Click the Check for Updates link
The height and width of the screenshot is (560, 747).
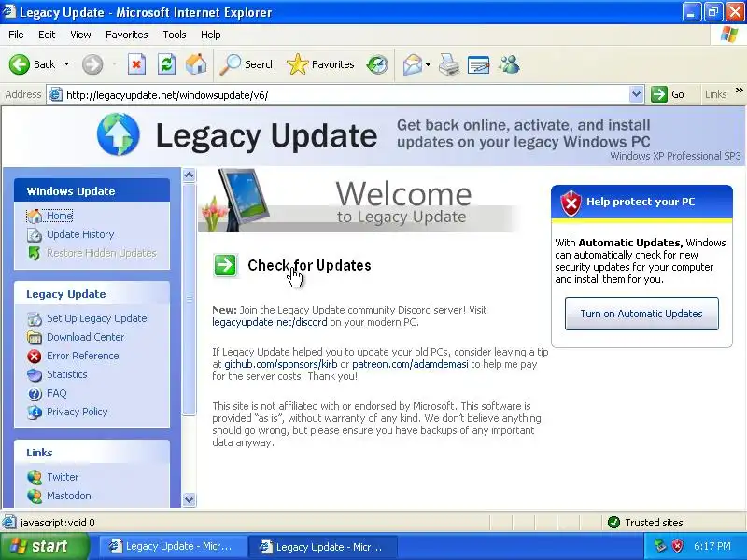pyautogui.click(x=309, y=265)
